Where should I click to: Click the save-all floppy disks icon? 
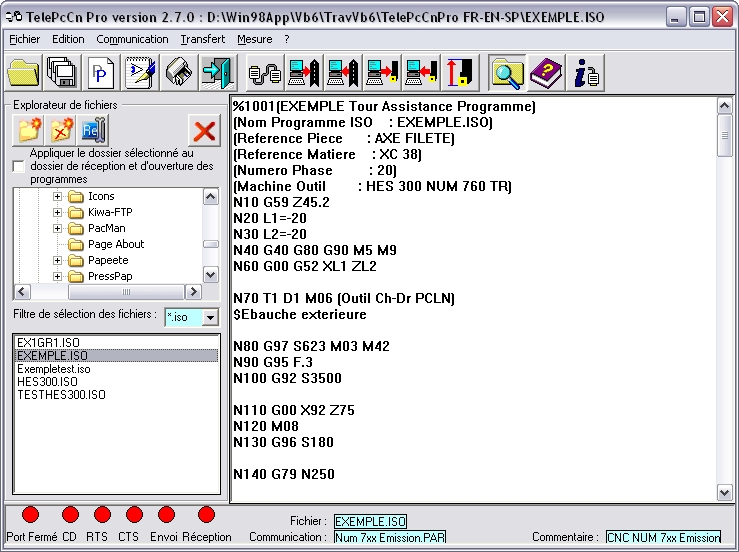click(62, 73)
